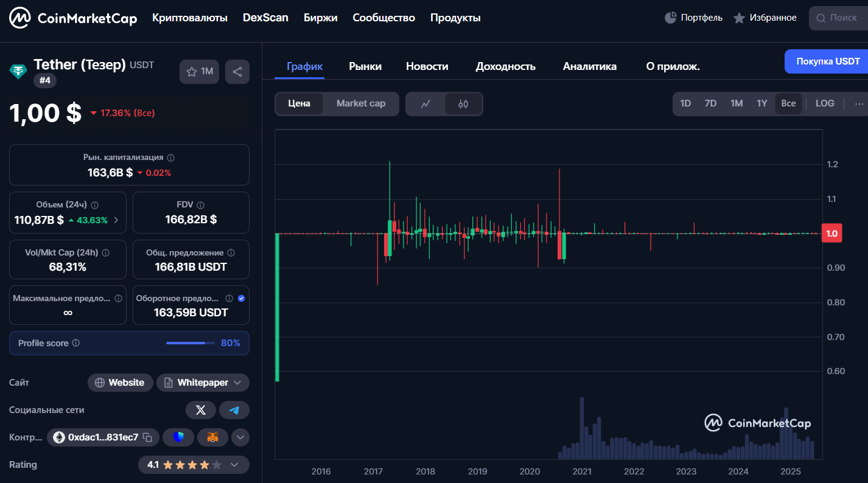Open chart more options ellipsis
The width and height of the screenshot is (868, 483).
click(x=859, y=104)
